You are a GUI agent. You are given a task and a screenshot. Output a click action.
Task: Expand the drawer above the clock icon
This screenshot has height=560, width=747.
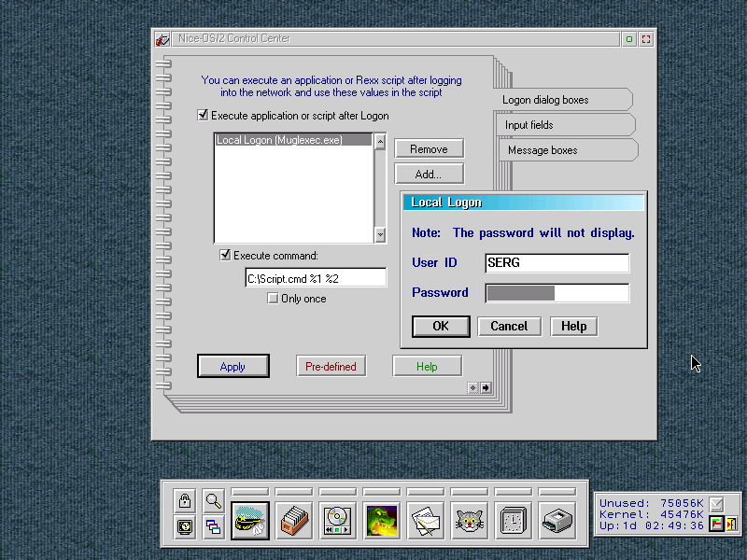pos(513,492)
